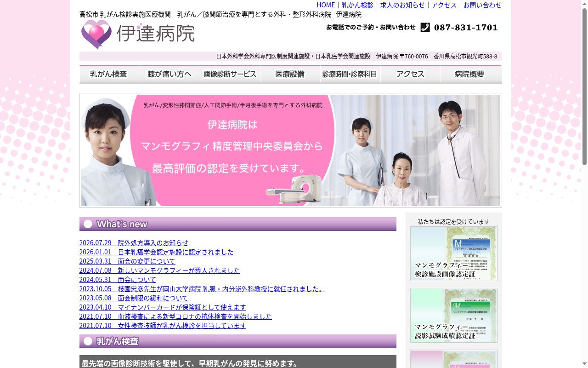This screenshot has width=588, height=368.
Task: Click phone number 087-831-1701
Action: tap(466, 28)
